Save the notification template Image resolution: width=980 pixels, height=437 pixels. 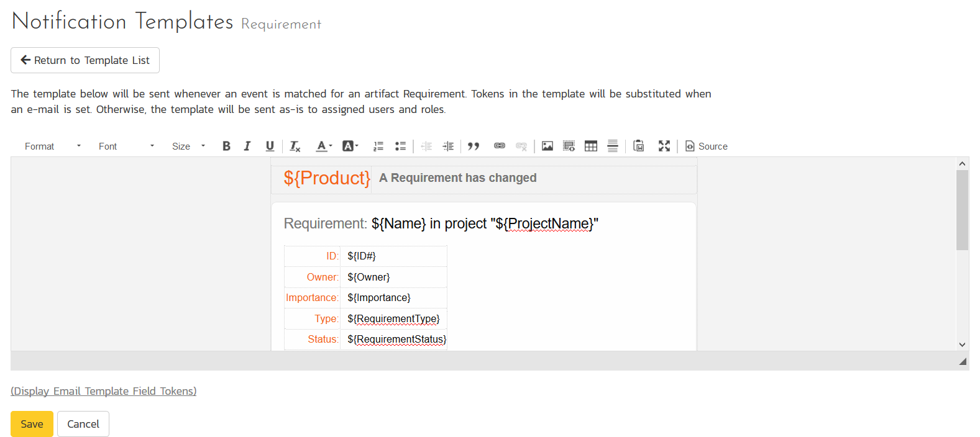pos(32,424)
